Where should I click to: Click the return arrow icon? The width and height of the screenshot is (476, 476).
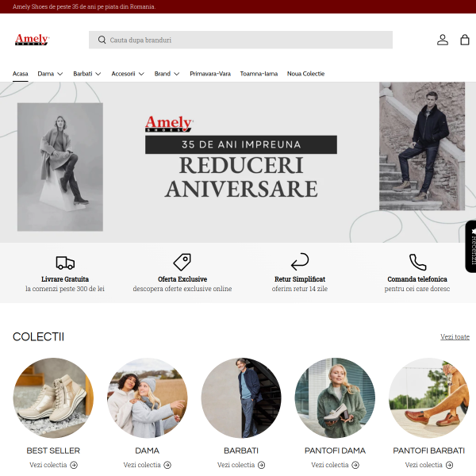point(300,261)
